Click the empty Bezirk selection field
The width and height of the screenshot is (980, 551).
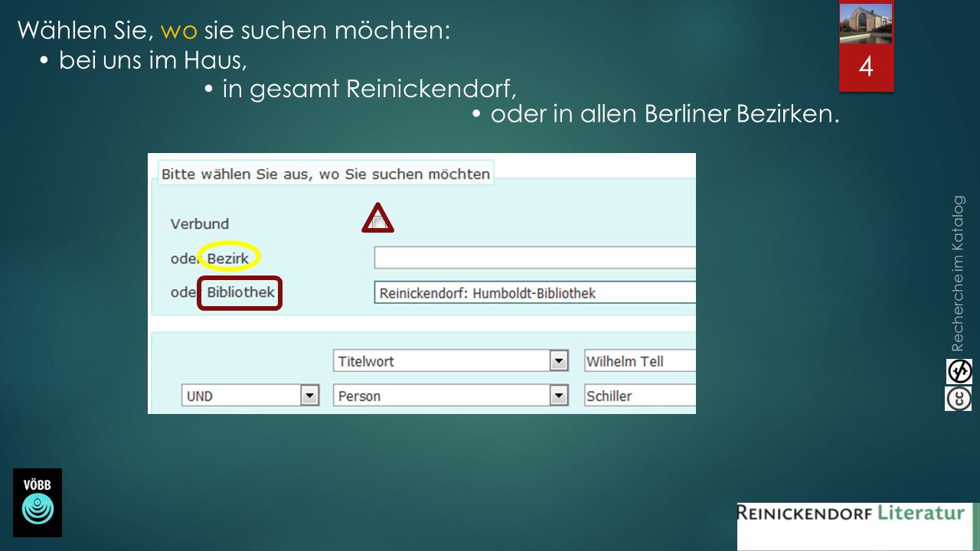pyautogui.click(x=534, y=258)
